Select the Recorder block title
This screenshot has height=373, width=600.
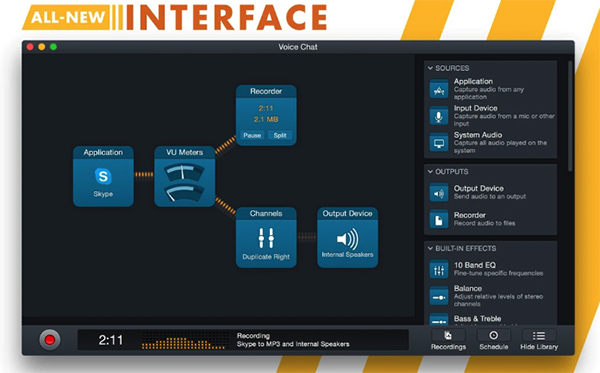coord(266,91)
